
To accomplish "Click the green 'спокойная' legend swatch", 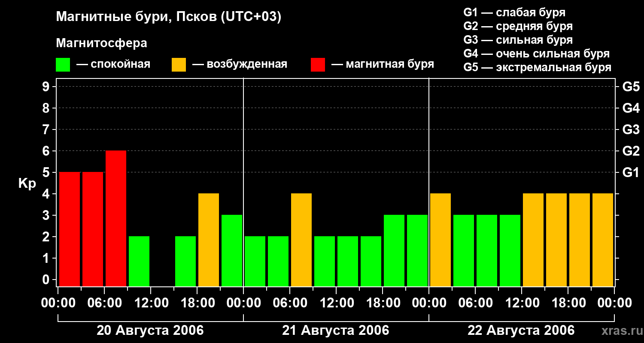I will click(63, 65).
